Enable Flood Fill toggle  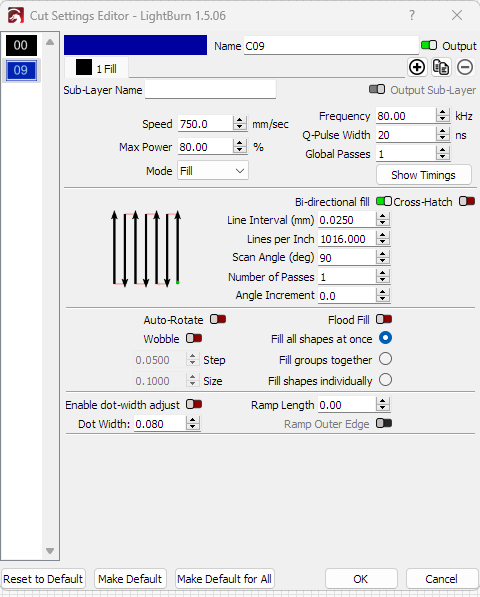384,319
